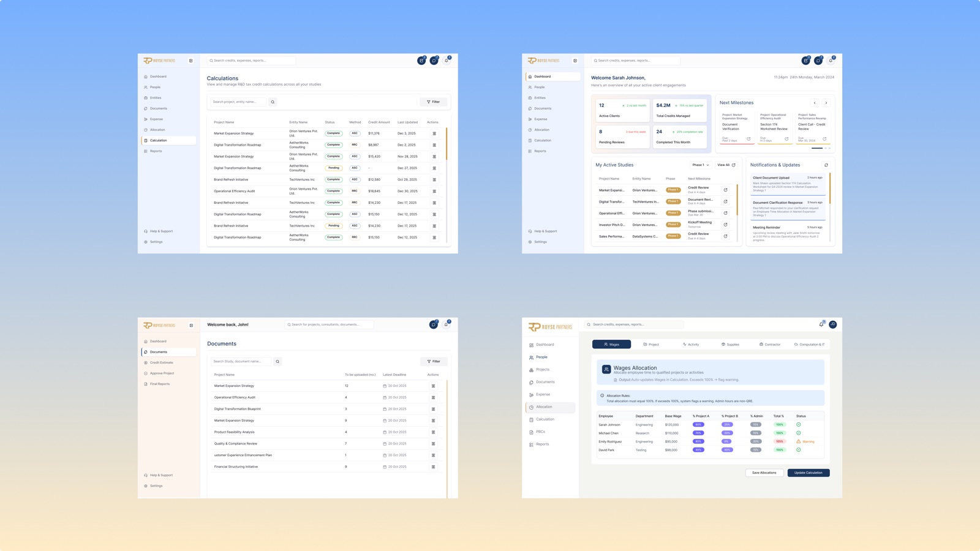
Task: Click Emily Rodriguez's Warning status icon
Action: 798,441
